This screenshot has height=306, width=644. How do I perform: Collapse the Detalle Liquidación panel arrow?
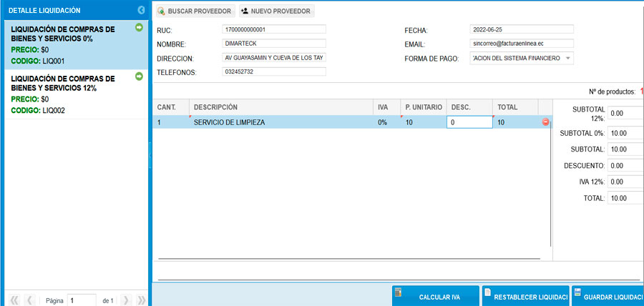coord(141,10)
